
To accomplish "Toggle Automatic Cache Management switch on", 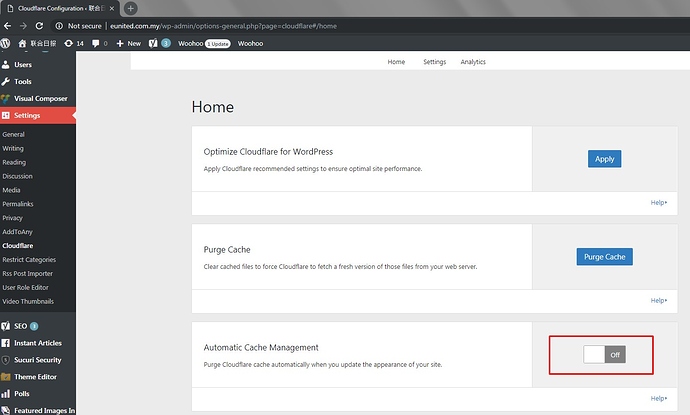I will pyautogui.click(x=605, y=355).
